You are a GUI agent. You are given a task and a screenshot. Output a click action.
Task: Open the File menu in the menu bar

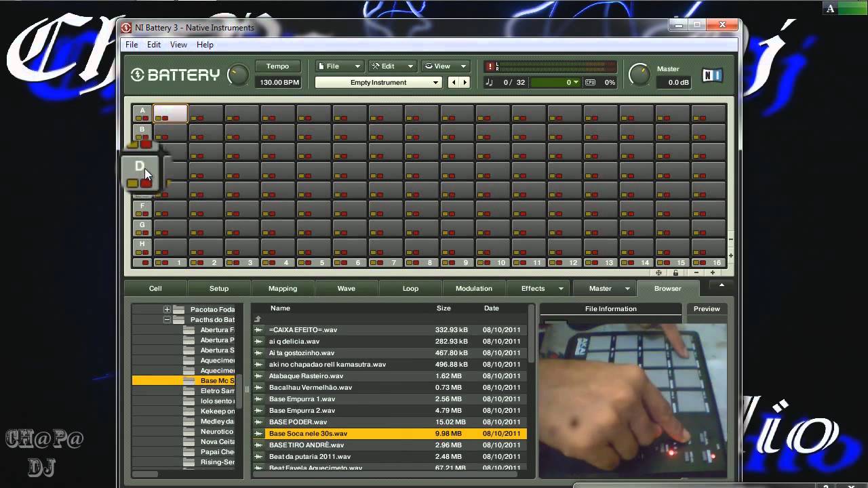point(132,45)
